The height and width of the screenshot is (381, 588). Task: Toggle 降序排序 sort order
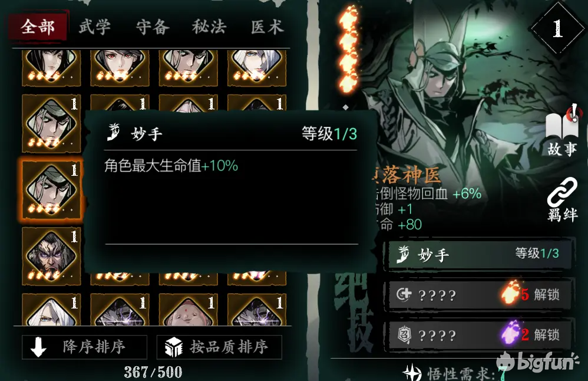84,347
